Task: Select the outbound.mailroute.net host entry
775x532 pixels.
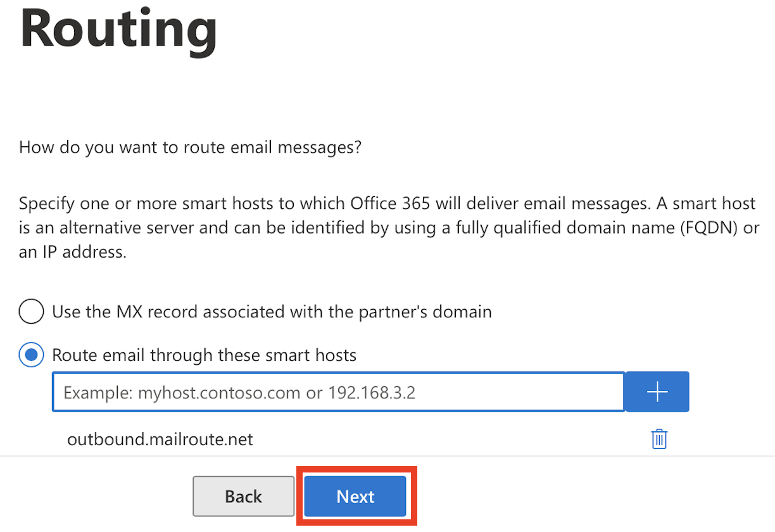Action: pos(160,439)
